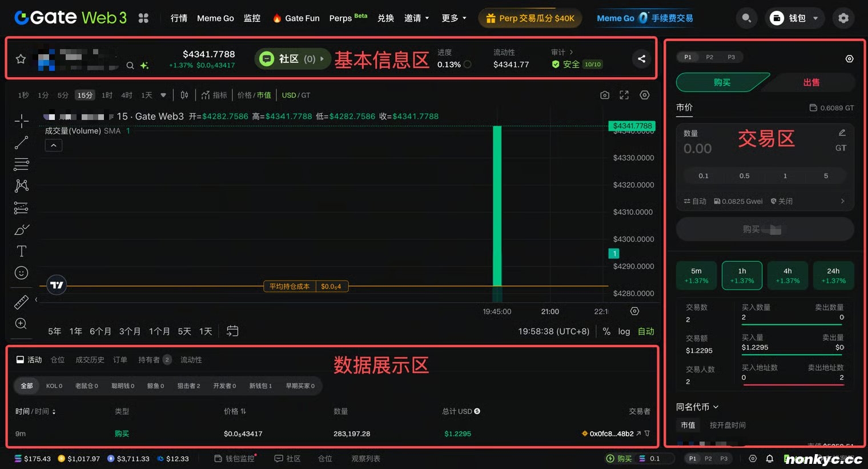
Task: Expand the 邀请 dropdown menu
Action: pos(416,18)
